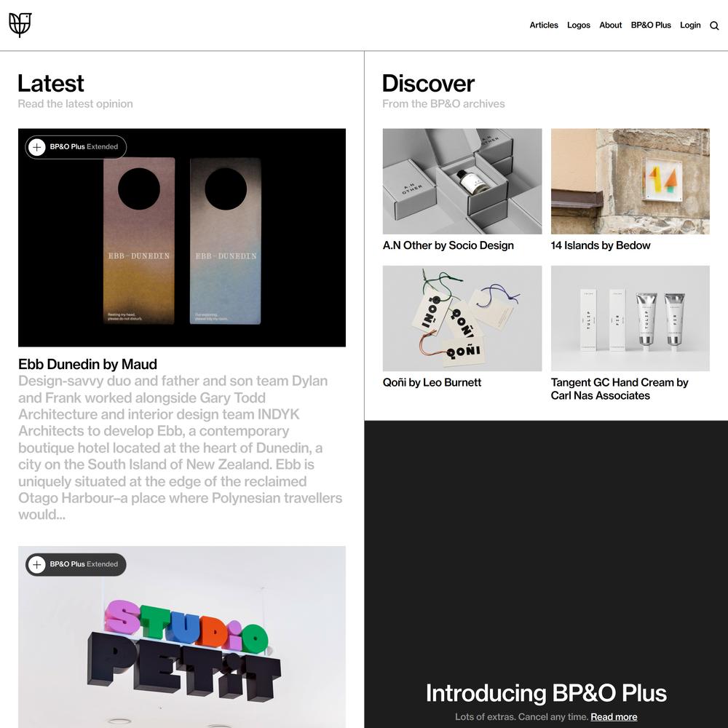
Task: Click the Qoñi by Leo Burnett title
Action: pos(432,383)
